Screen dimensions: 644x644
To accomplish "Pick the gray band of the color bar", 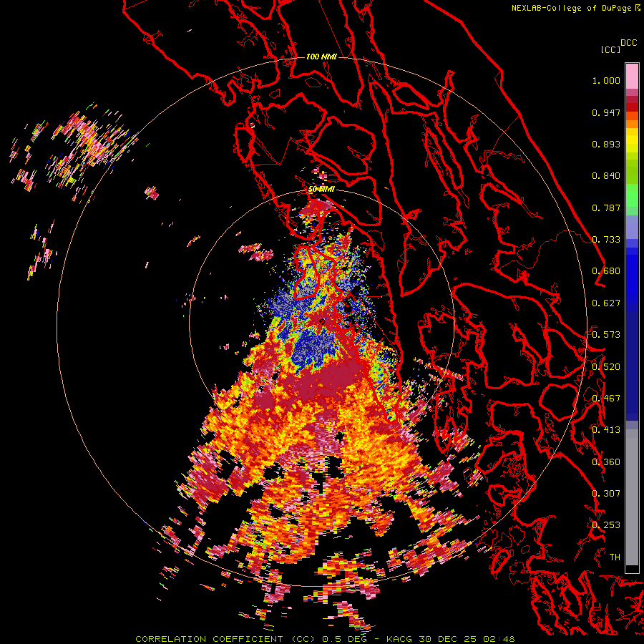I will click(632, 497).
